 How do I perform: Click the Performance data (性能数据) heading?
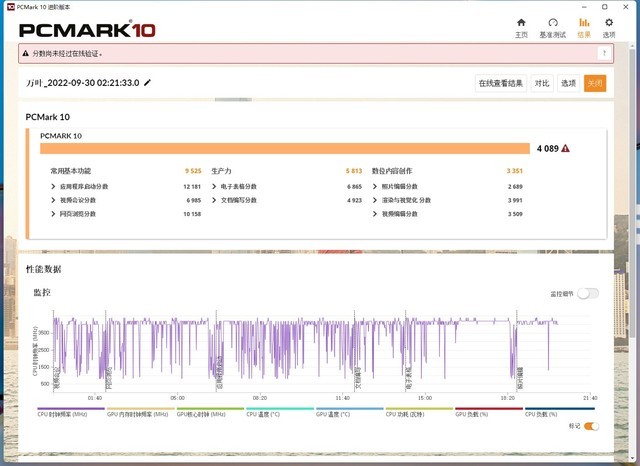click(44, 269)
